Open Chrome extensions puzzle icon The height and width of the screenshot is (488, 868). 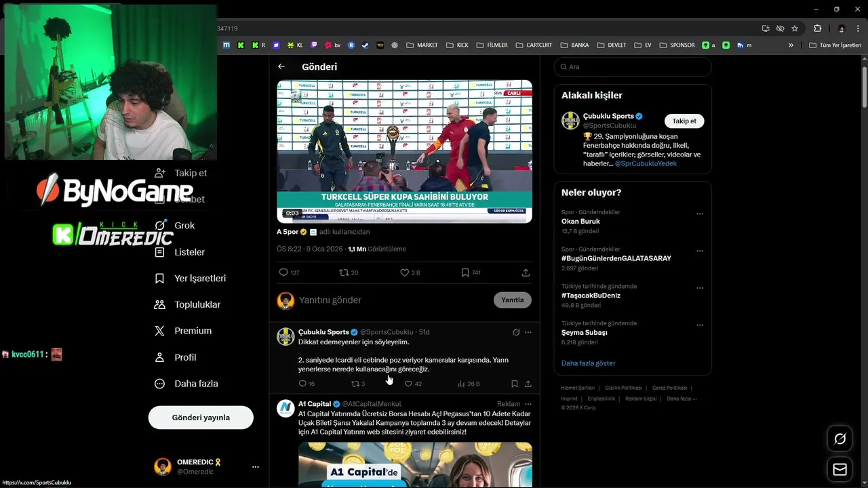pos(817,28)
